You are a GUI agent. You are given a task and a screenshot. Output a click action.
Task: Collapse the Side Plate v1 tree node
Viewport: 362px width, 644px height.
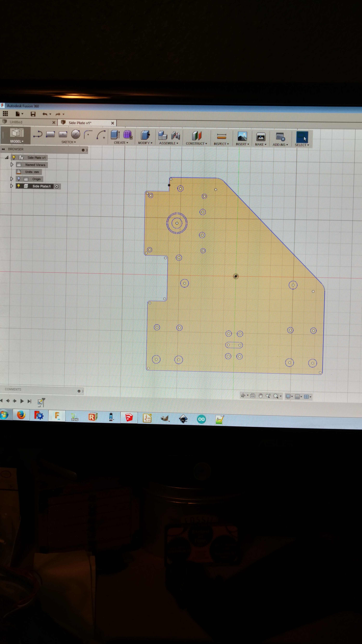(7, 157)
